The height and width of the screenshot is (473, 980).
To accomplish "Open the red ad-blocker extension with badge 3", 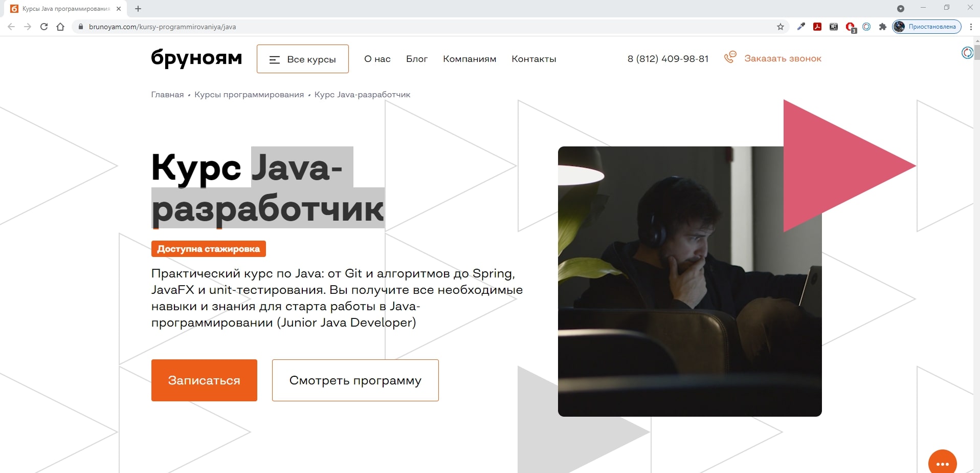I will (851, 27).
